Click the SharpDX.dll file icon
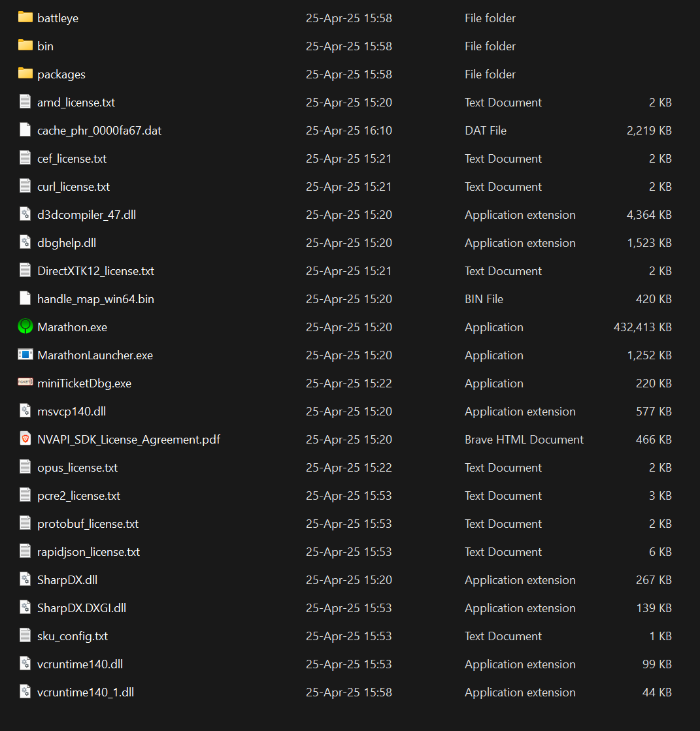The width and height of the screenshot is (700, 731). pyautogui.click(x=25, y=579)
